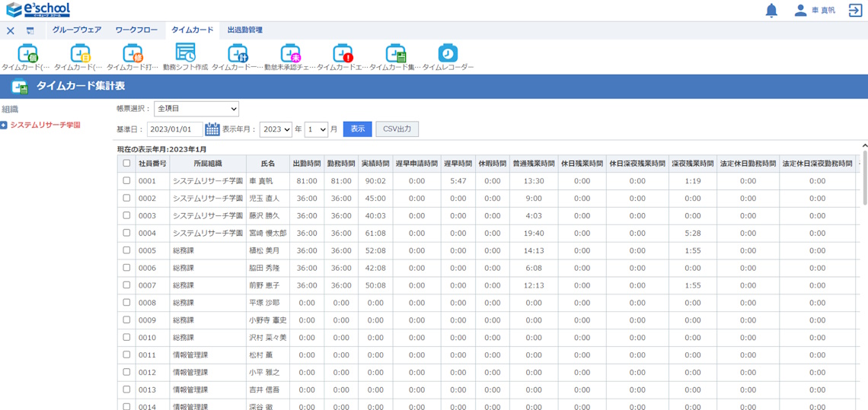Image resolution: width=868 pixels, height=410 pixels.
Task: Switch to the グループウェア tab
Action: tap(77, 30)
